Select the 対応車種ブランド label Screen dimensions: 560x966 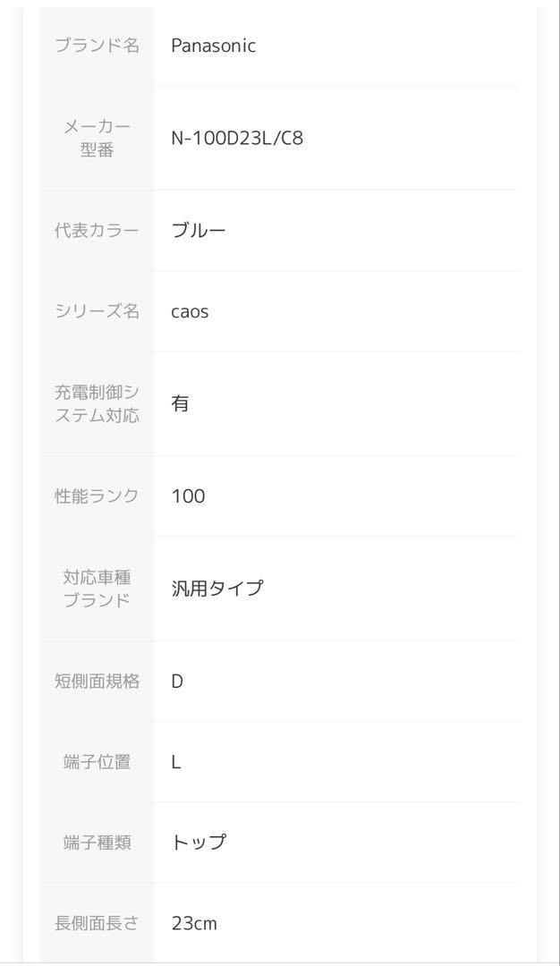[98, 589]
